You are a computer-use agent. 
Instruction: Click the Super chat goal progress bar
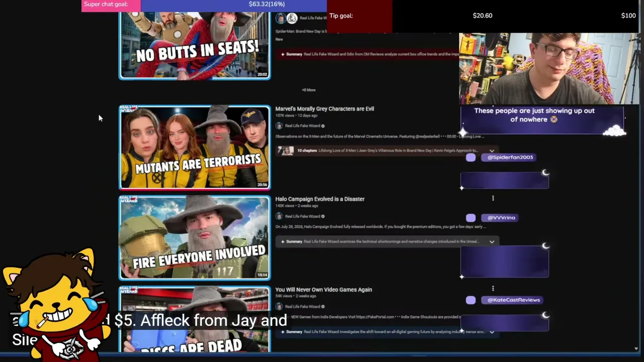click(x=204, y=6)
